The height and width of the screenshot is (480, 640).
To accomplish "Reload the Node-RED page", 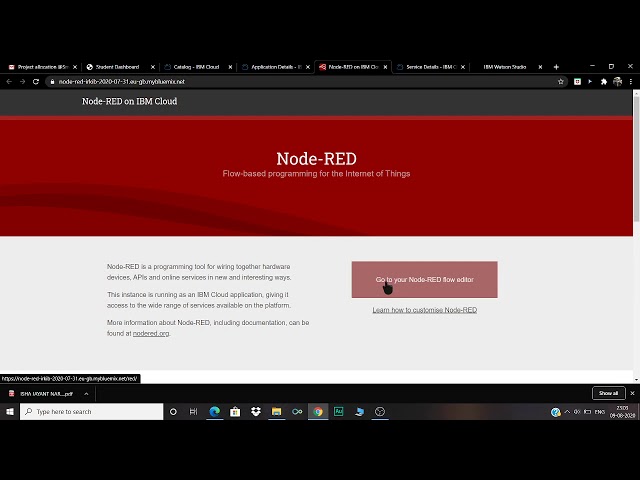I will coord(36,82).
